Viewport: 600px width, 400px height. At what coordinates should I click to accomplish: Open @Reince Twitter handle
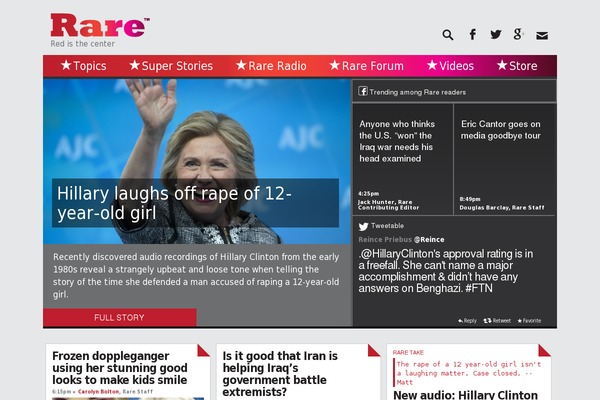point(429,240)
